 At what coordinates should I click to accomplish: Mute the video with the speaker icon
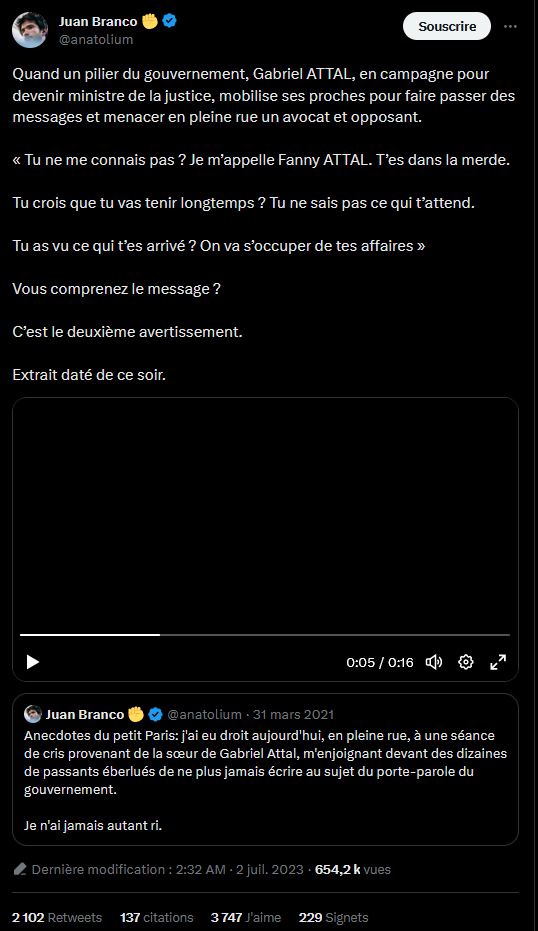434,662
